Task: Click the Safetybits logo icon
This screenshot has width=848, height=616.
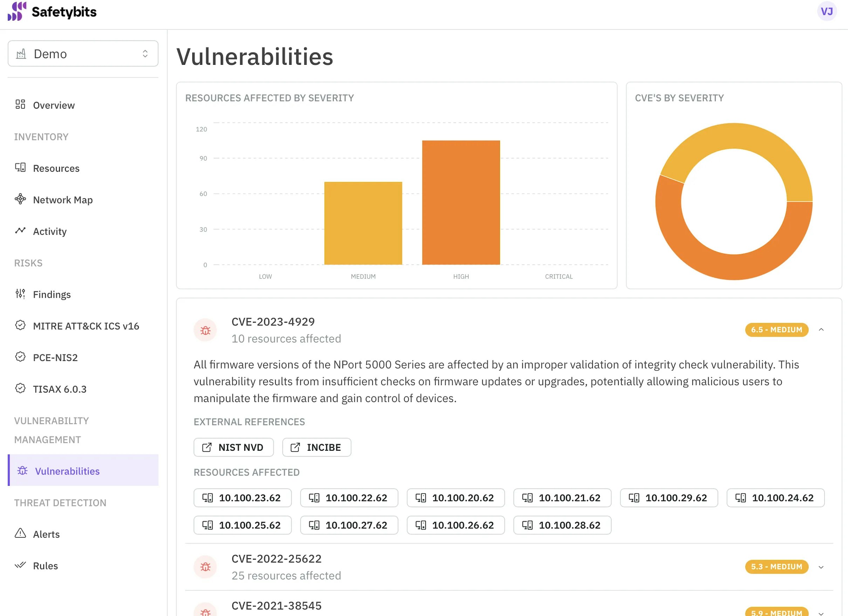Action: [17, 11]
